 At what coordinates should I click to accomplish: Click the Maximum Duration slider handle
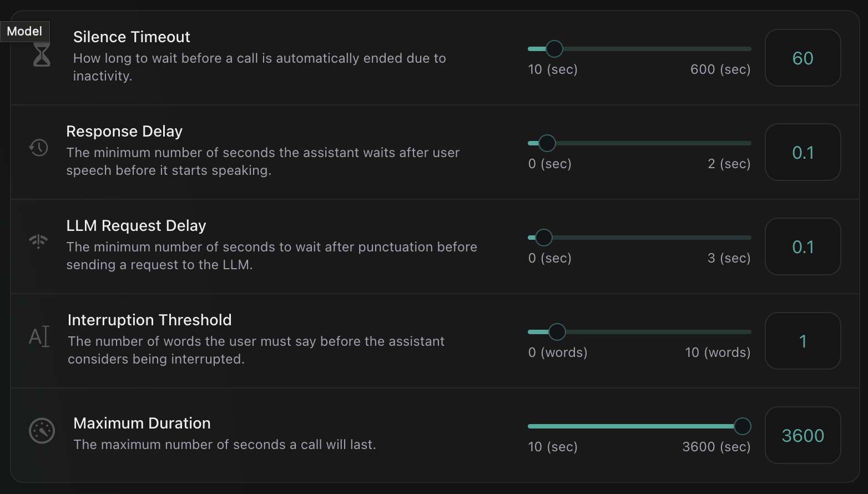742,426
